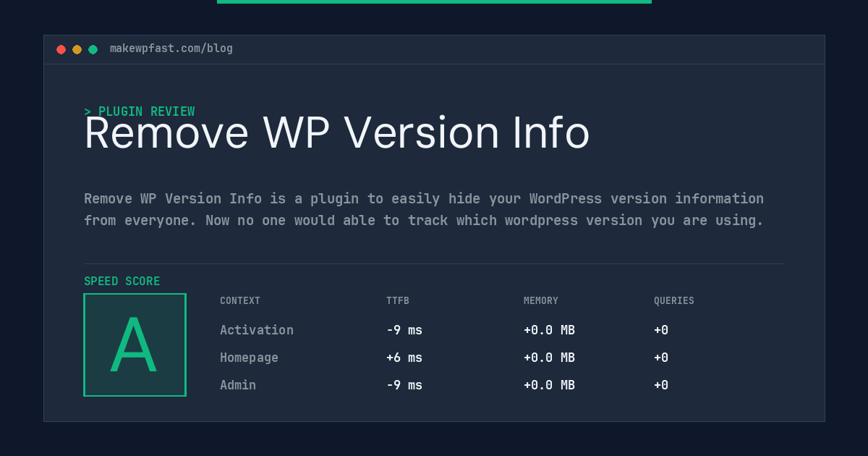Click the plugin description paragraph
Image resolution: width=868 pixels, height=456 pixels.
[x=424, y=209]
